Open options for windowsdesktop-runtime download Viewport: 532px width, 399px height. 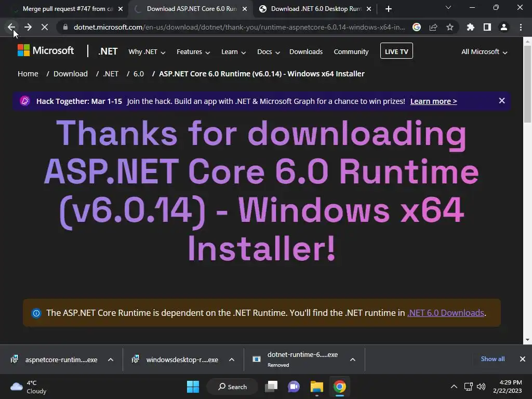tap(232, 360)
